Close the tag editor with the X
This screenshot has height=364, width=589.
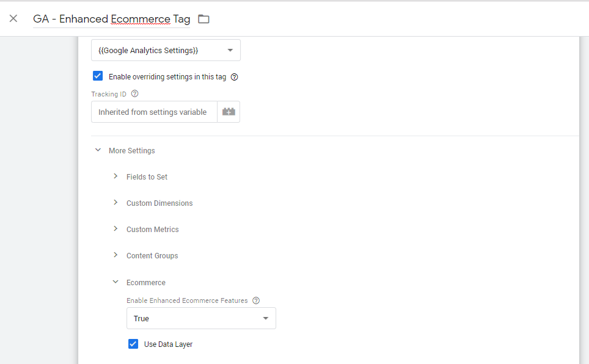click(13, 18)
